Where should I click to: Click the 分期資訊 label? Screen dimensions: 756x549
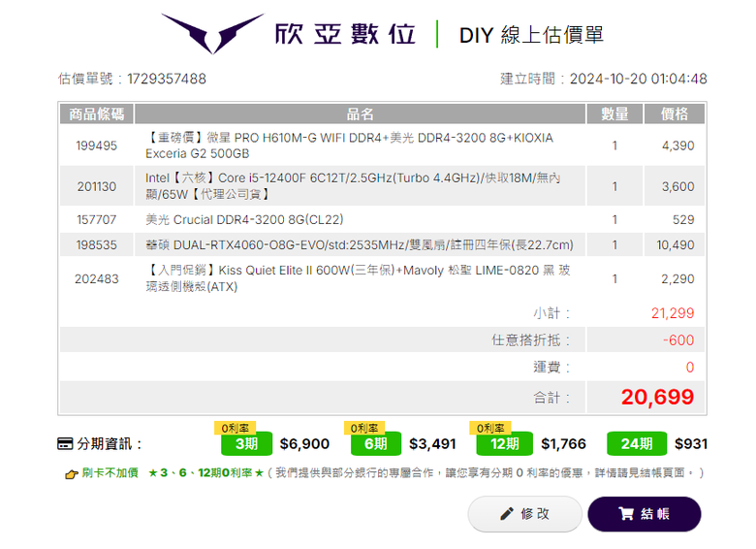110,444
